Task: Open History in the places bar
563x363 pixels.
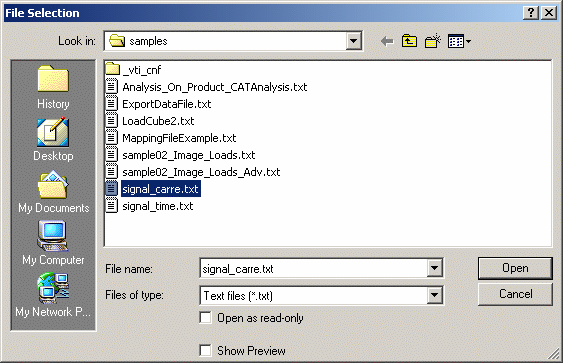Action: (x=53, y=88)
